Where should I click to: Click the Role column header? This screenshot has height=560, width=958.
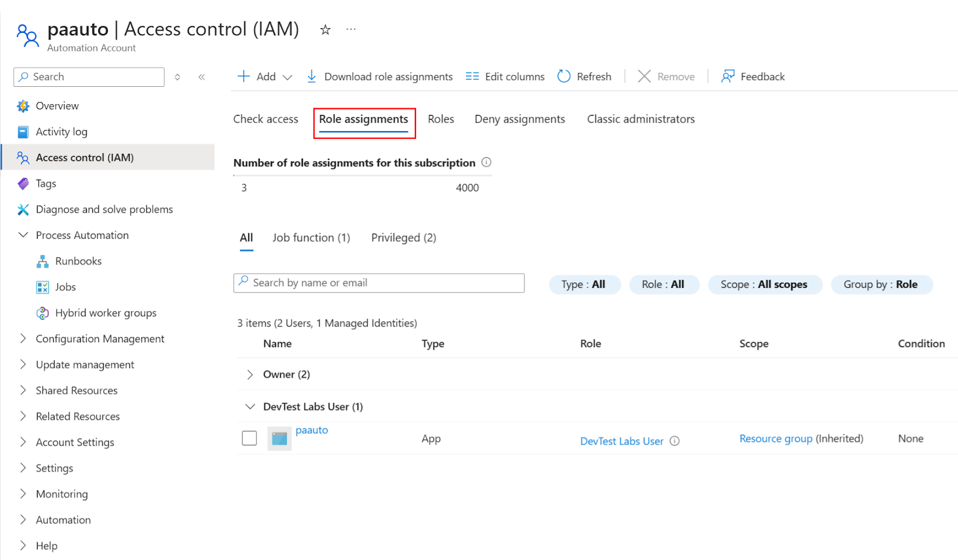[x=590, y=343]
